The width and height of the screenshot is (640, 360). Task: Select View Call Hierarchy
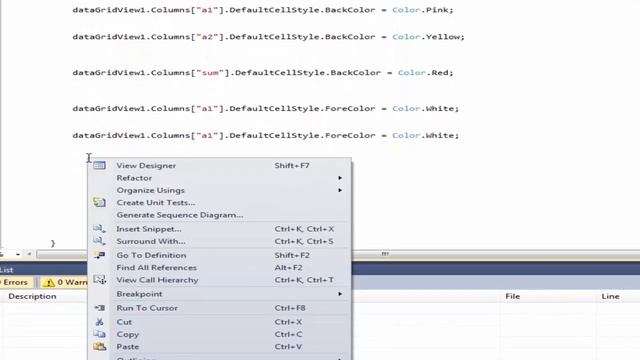219,280
